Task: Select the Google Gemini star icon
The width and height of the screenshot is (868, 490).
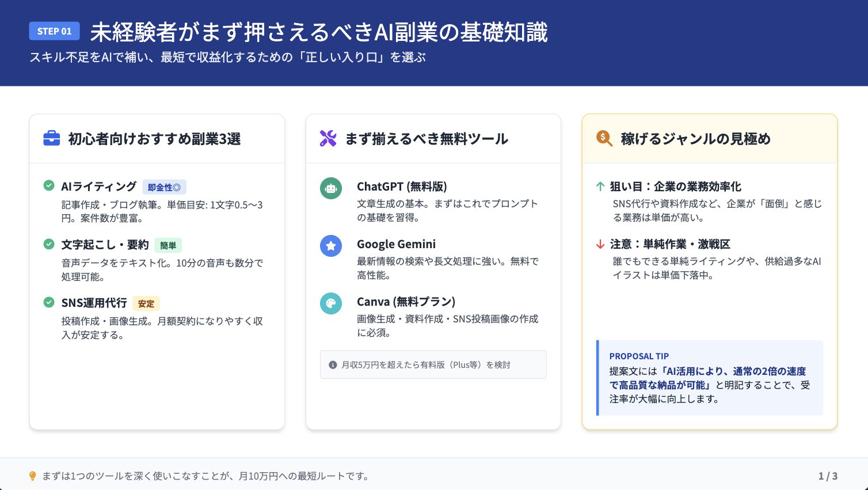Action: (x=331, y=246)
